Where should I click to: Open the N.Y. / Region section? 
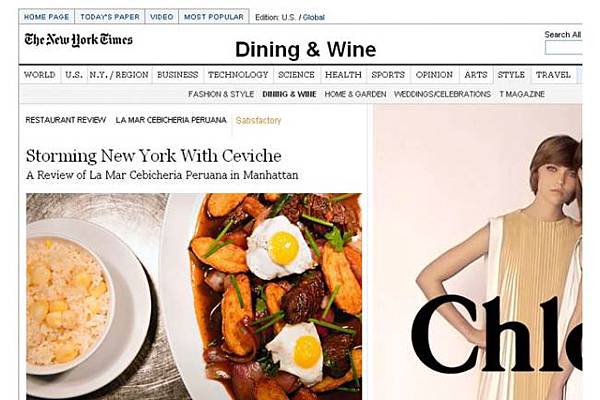(119, 75)
